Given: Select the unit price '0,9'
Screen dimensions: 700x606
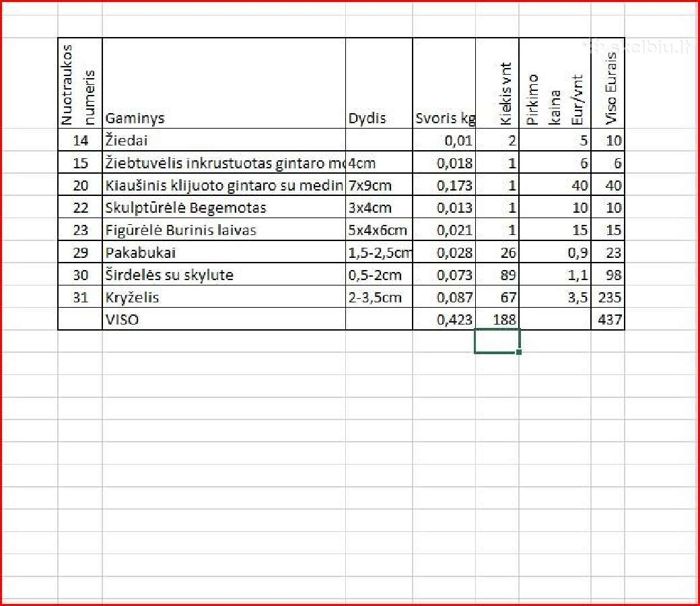Looking at the screenshot, I should (x=555, y=252).
